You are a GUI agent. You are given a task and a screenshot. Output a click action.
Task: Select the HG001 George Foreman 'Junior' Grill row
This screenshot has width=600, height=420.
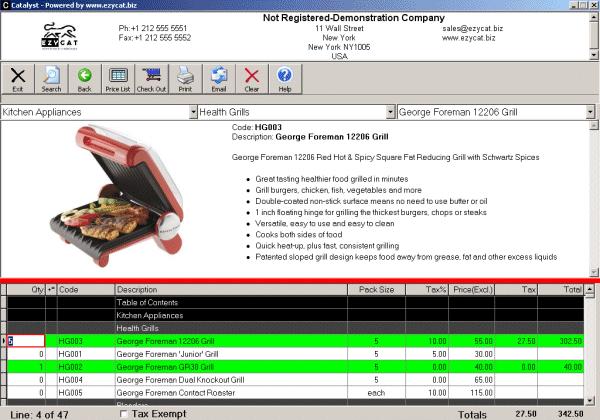(x=295, y=354)
